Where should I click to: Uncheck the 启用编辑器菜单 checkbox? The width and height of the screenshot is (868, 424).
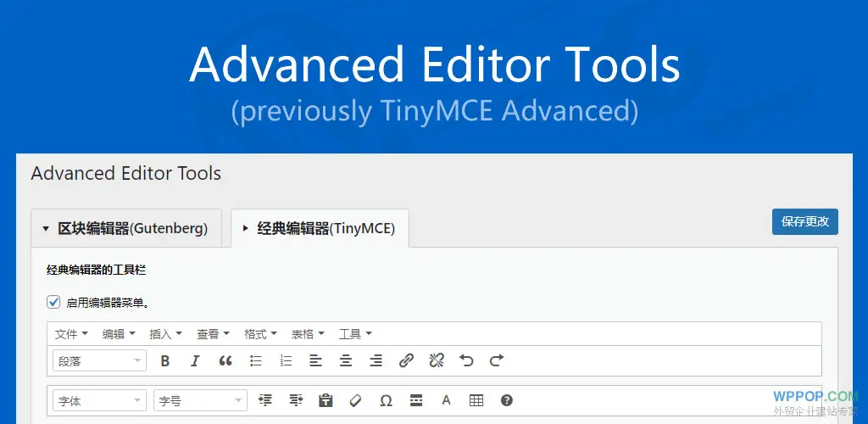tap(53, 302)
